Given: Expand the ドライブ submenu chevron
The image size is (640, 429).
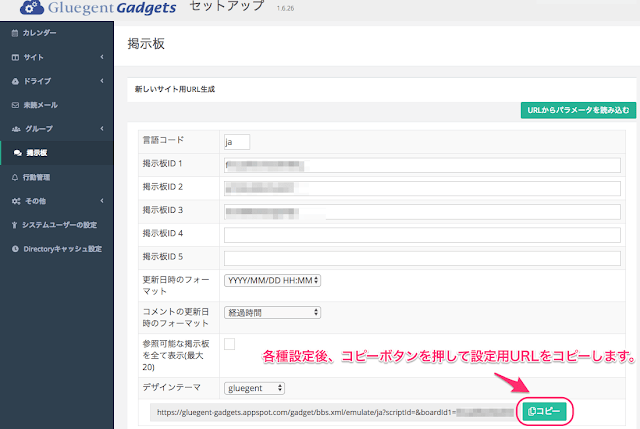Looking at the screenshot, I should tap(102, 81).
